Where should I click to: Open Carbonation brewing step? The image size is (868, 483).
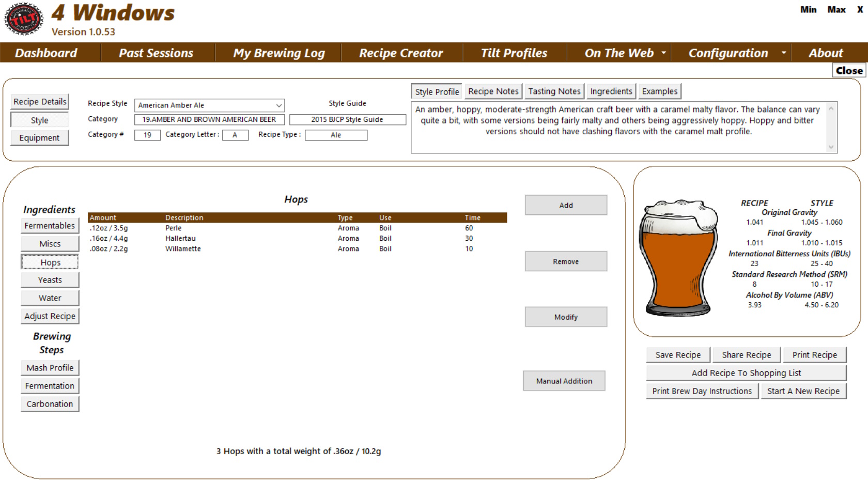[x=50, y=404]
